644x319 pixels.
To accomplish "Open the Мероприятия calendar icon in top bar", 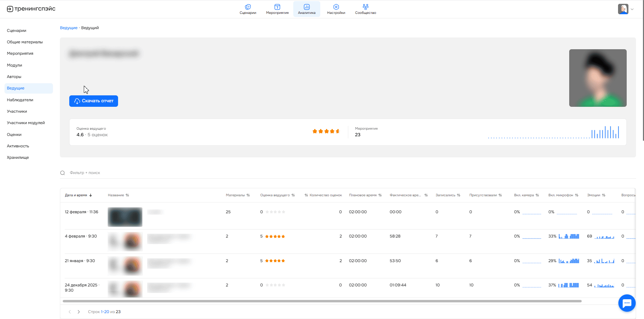I will [277, 7].
